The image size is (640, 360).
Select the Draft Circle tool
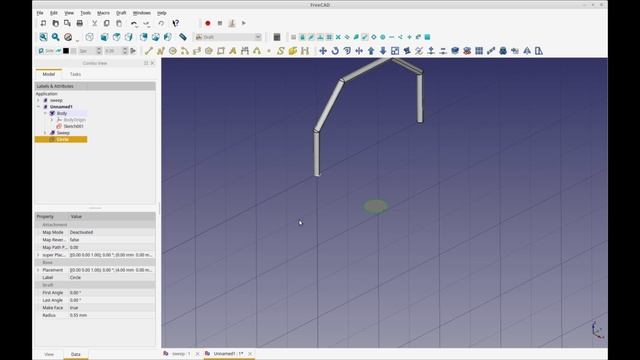click(x=173, y=51)
